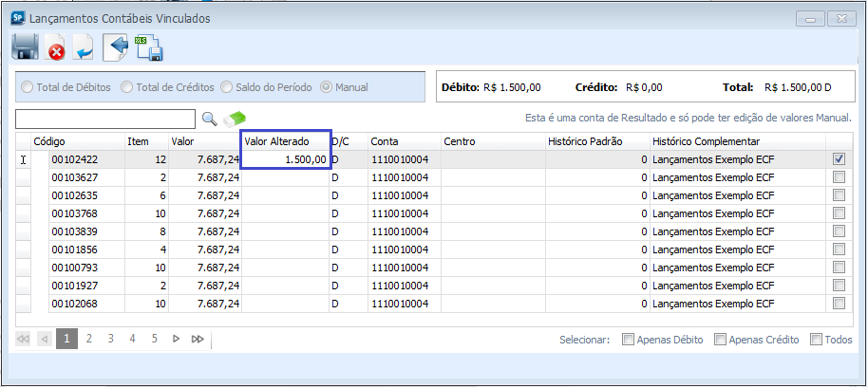Go to page 2

[x=88, y=339]
